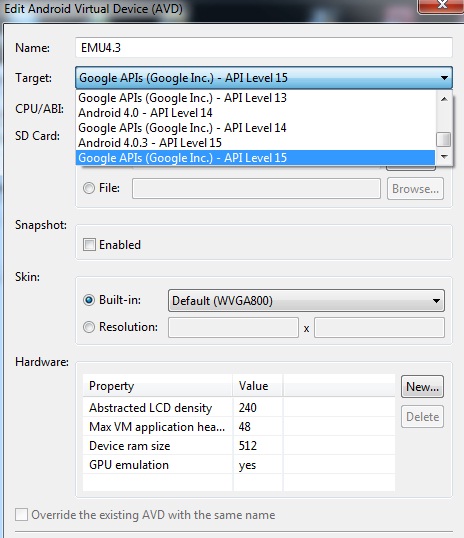464x538 pixels.
Task: Select Google APIs API Level 14 option
Action: click(255, 128)
